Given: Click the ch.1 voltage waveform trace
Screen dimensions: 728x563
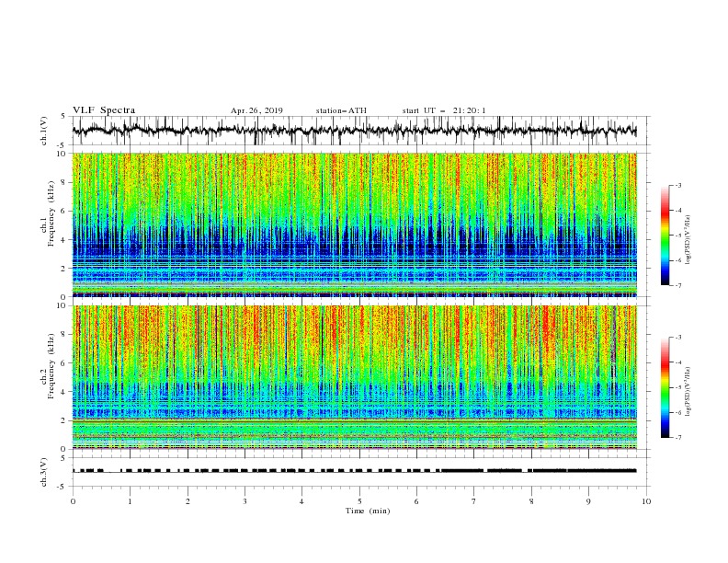Looking at the screenshot, I should [354, 131].
